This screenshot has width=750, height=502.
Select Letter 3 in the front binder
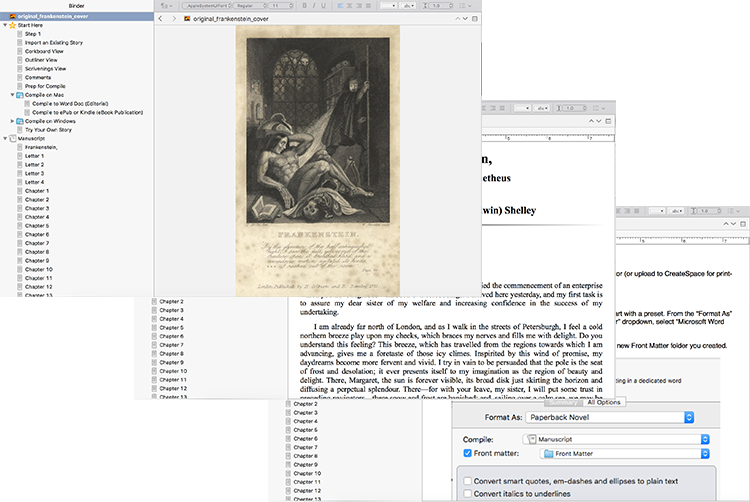click(34, 173)
